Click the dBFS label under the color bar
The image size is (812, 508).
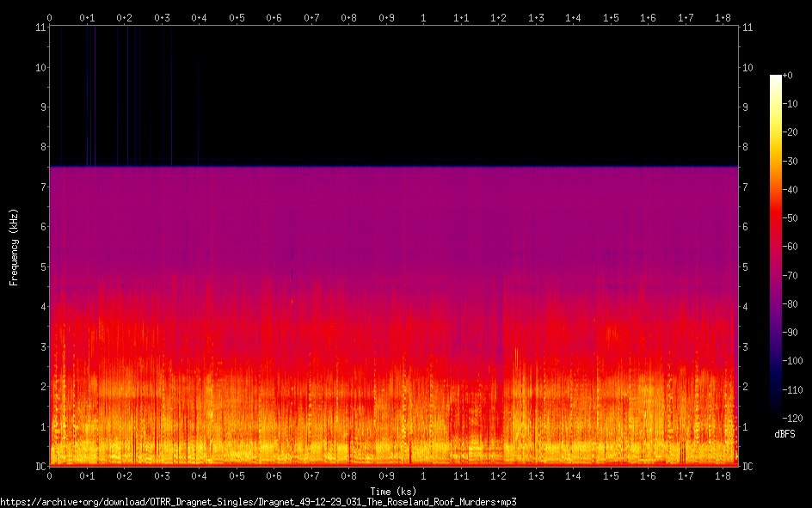pos(784,434)
